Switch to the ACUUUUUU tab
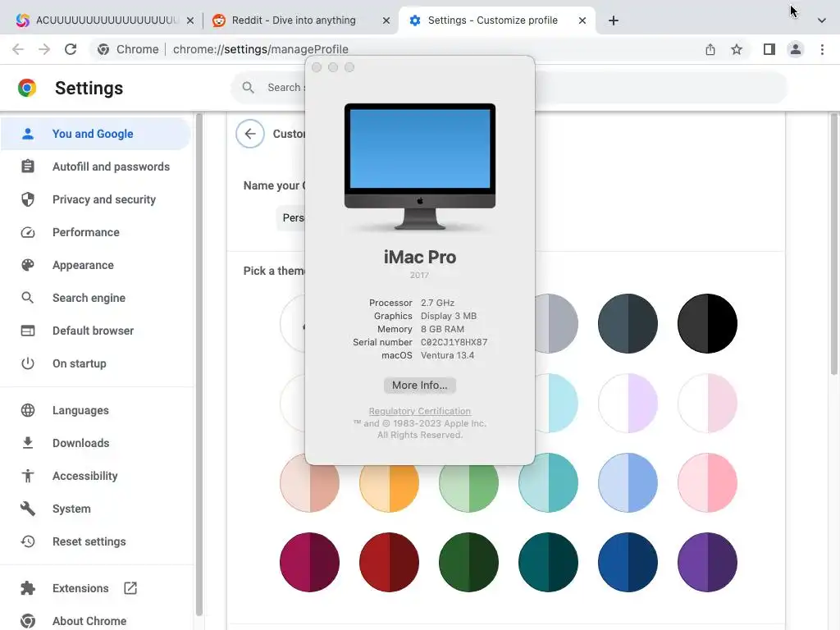 (107, 21)
